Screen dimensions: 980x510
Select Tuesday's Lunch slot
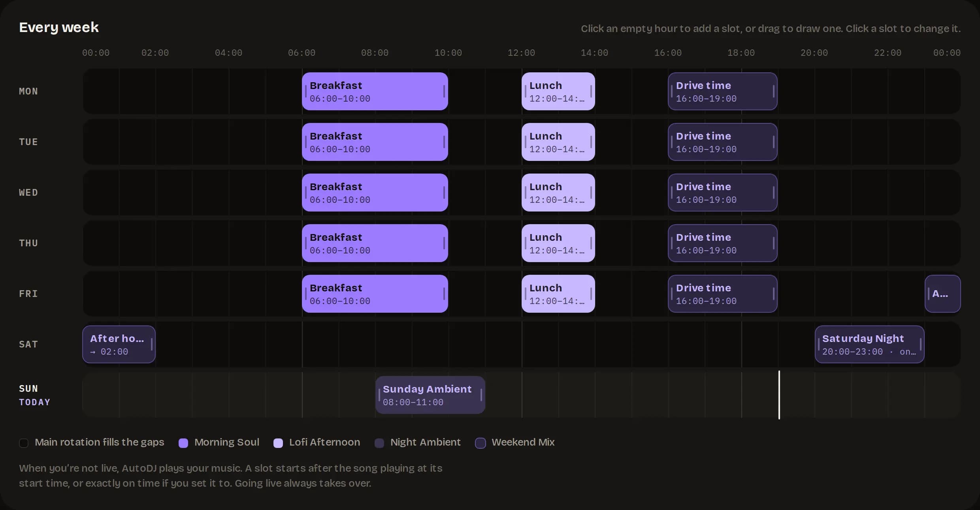(558, 142)
